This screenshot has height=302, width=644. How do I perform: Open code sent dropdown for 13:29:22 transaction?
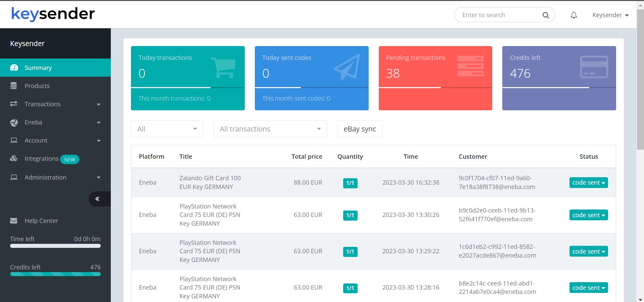(589, 251)
